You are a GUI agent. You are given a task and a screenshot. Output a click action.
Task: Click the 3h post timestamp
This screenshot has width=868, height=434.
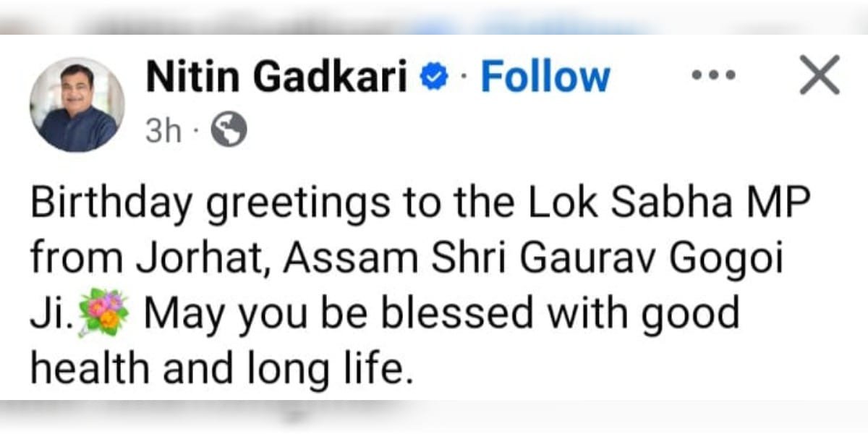pos(162,132)
